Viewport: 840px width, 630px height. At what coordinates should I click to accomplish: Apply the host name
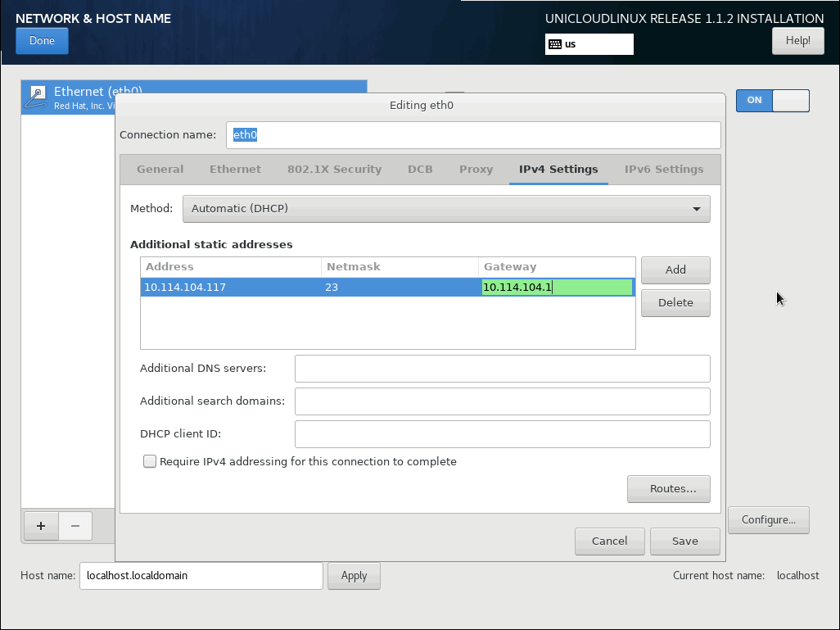pos(354,576)
